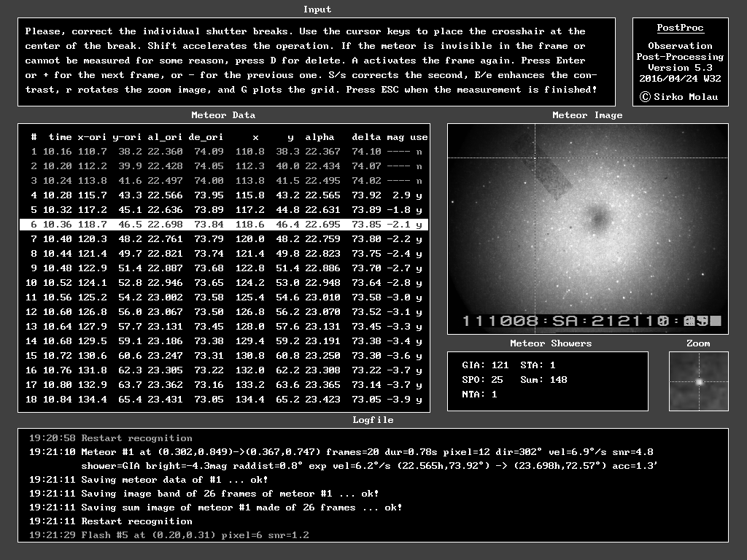The image size is (747, 560).
Task: Select highlighted frame 6 row
Action: pos(223,225)
